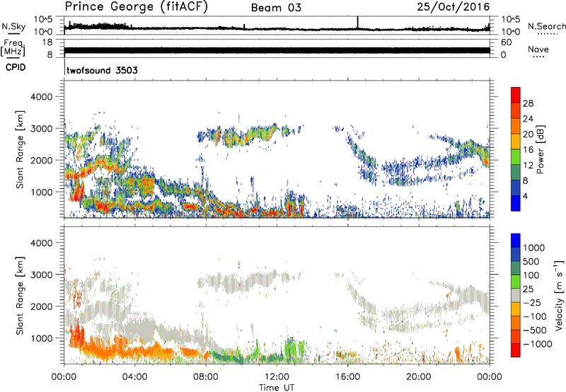
Task: Select the "CPID" row label
Action: coord(16,67)
